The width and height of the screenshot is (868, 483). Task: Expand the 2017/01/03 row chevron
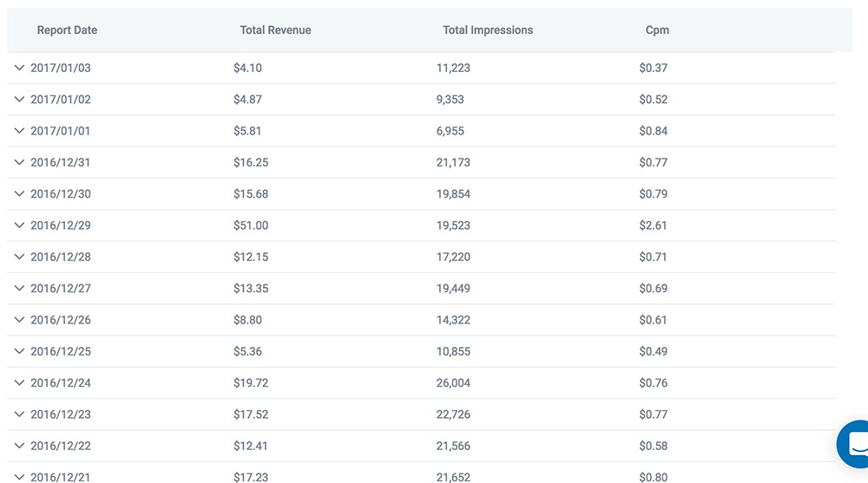click(20, 68)
